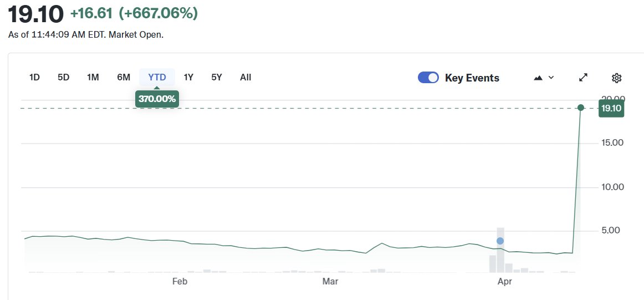Click the 19.10 price tag on axis
The height and width of the screenshot is (300, 644).
(611, 108)
